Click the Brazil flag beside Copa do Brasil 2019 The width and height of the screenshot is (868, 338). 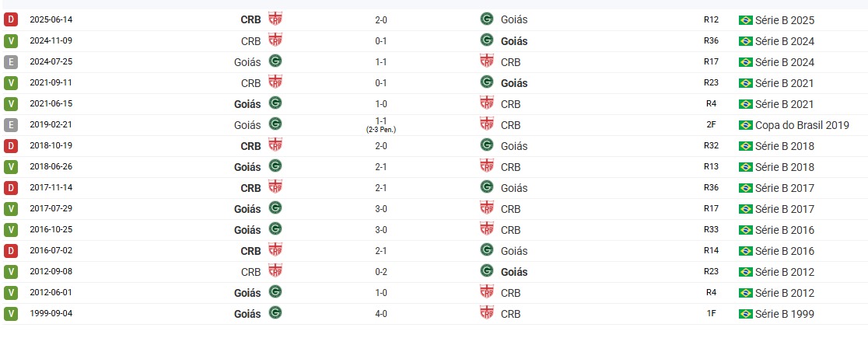click(745, 124)
